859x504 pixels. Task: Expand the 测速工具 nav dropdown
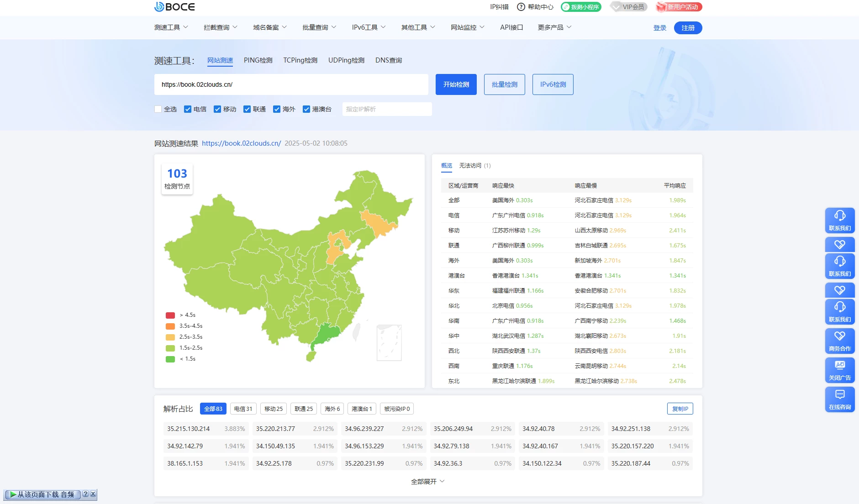[171, 27]
